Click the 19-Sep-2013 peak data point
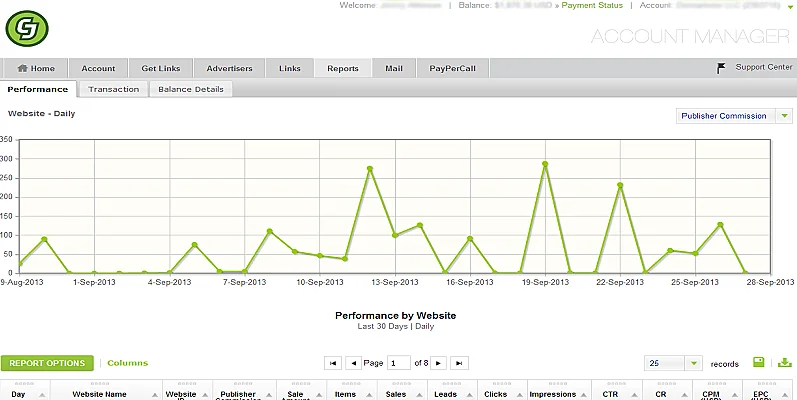The width and height of the screenshot is (797, 400). pos(545,164)
